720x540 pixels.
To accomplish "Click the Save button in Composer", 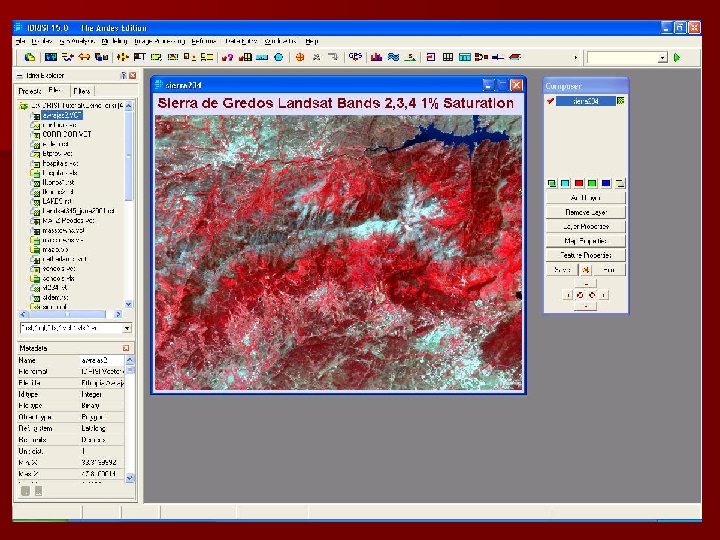I will [x=562, y=270].
